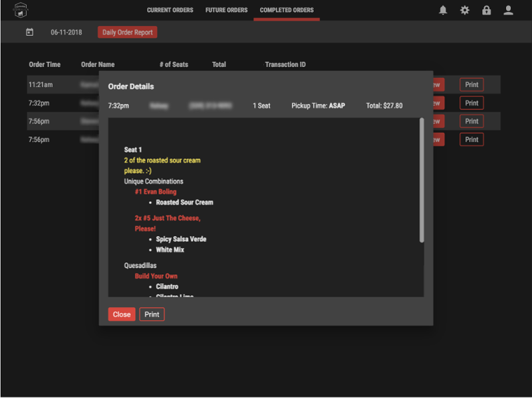Open the settings gear
This screenshot has height=398, width=532.
tap(464, 10)
